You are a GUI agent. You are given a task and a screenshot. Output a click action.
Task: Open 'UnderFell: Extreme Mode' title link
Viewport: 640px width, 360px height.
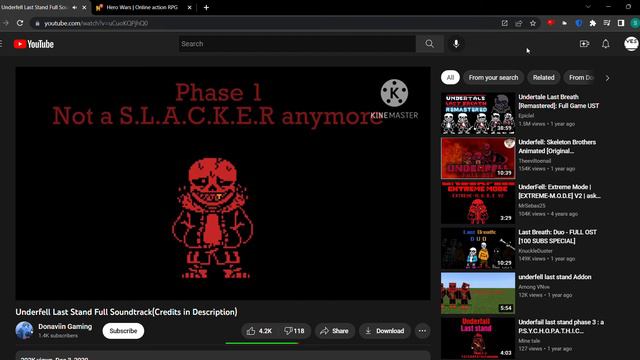(559, 191)
